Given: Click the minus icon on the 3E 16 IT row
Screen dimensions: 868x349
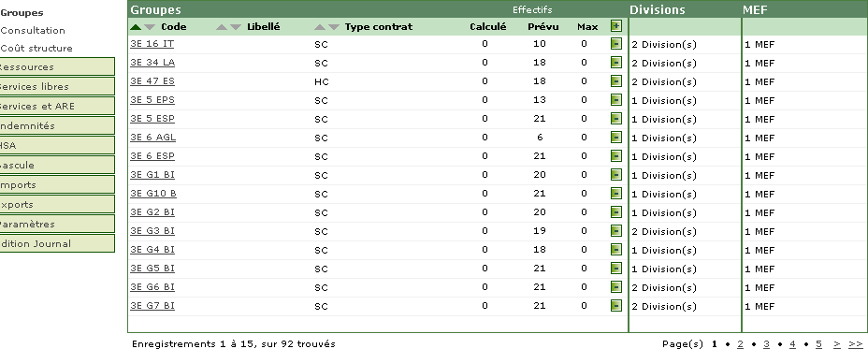Looking at the screenshot, I should 616,44.
